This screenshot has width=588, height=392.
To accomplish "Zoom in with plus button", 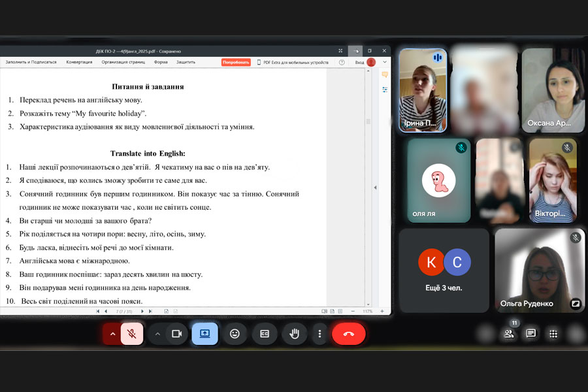I will (x=382, y=312).
